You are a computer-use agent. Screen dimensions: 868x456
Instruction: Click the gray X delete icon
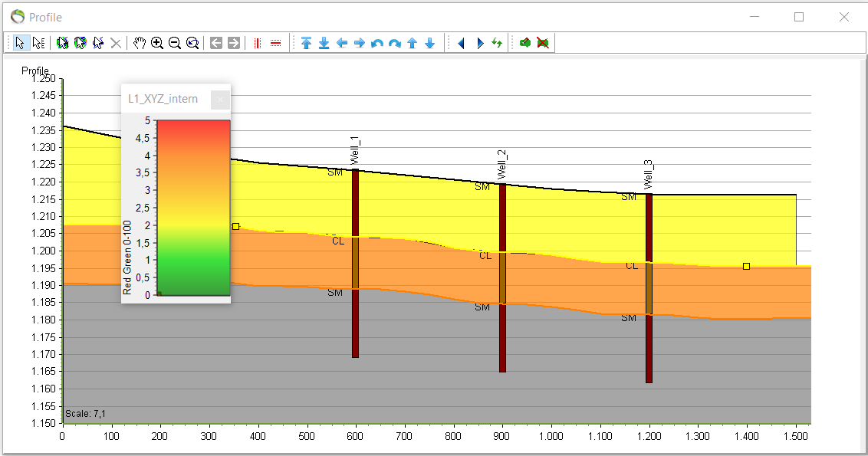pyautogui.click(x=116, y=43)
